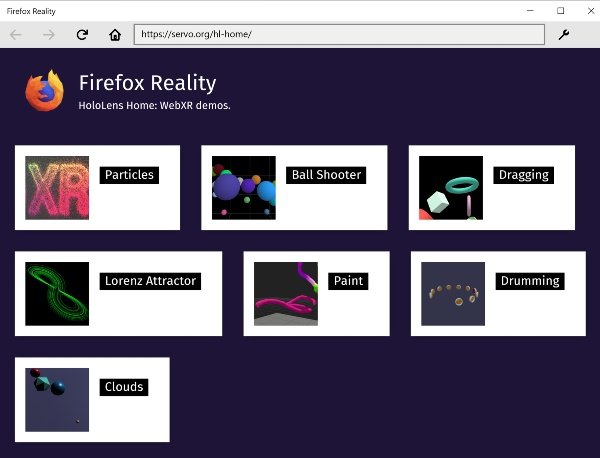Open settings via the wrench icon
Viewport: 600px width, 458px height.
coord(564,35)
